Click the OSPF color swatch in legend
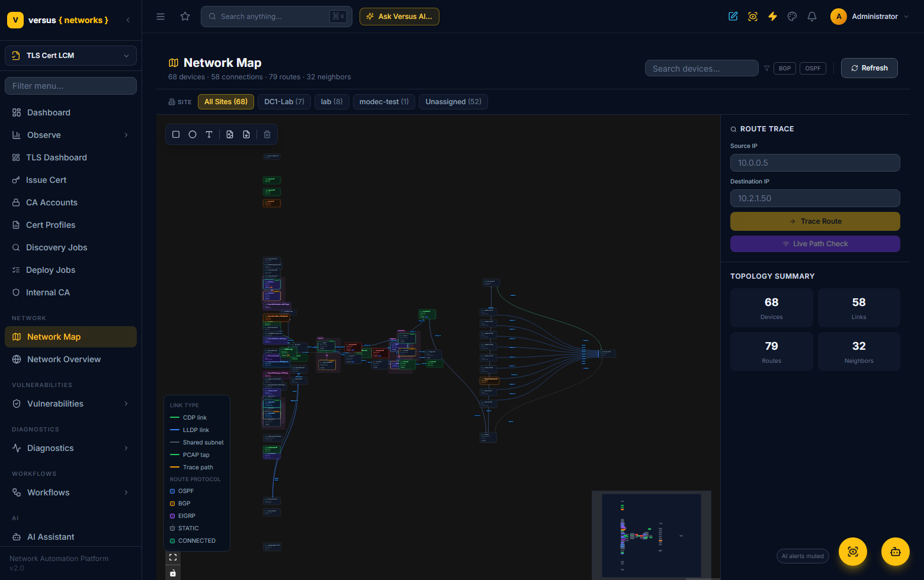 coord(172,491)
